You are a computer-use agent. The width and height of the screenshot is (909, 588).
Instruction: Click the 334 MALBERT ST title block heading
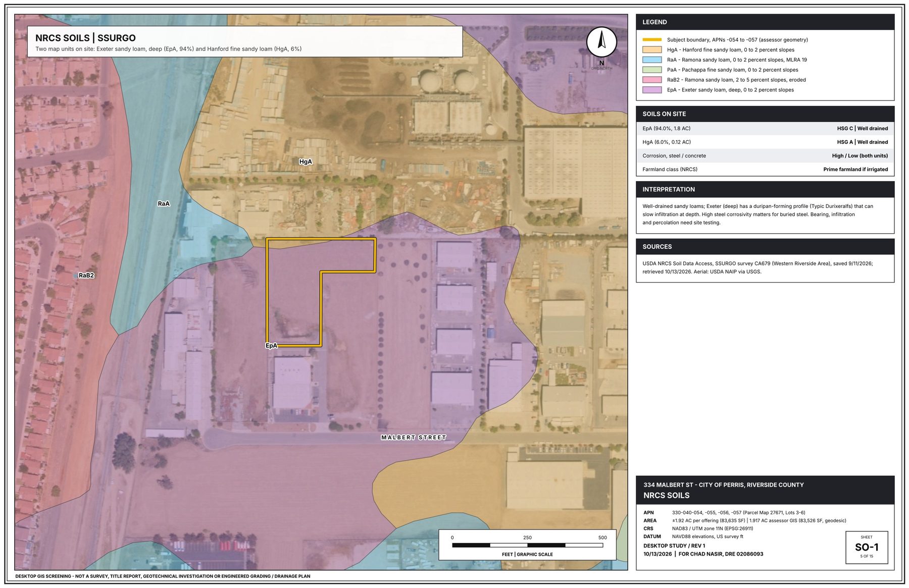click(x=723, y=485)
